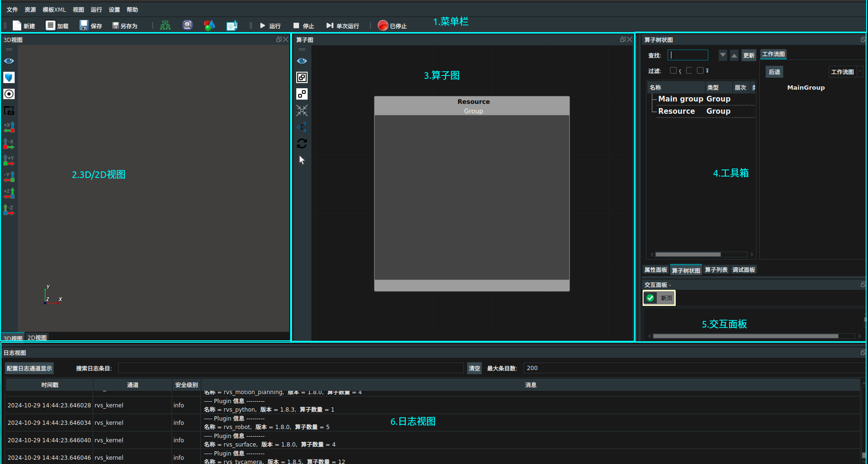Open the 运行 menu in menu bar
This screenshot has height=464, width=868.
point(96,9)
